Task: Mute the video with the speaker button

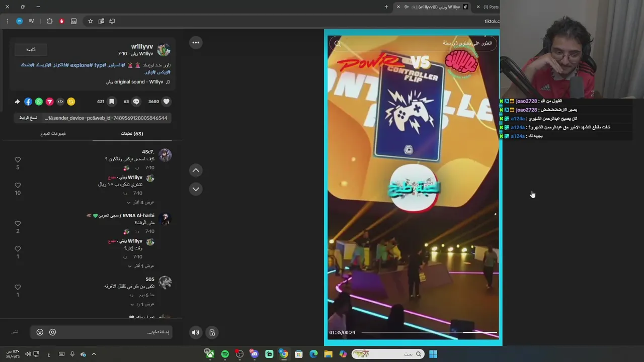Action: (x=196, y=332)
